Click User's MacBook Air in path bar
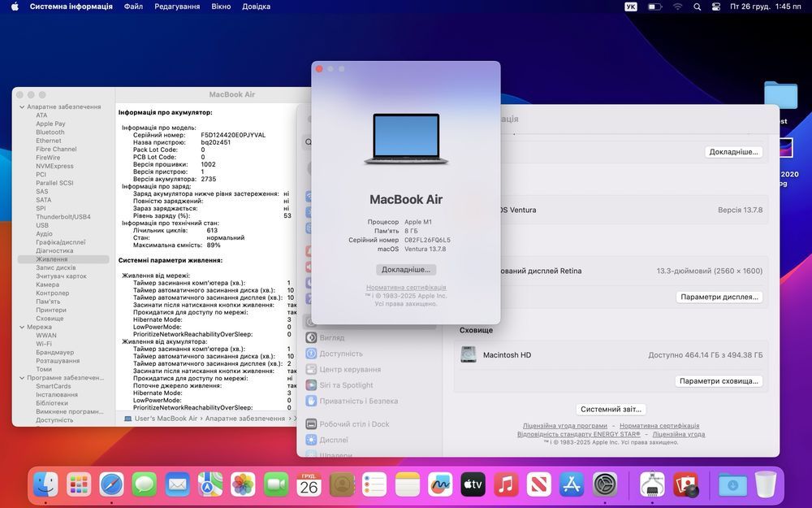This screenshot has height=508, width=812. click(161, 419)
